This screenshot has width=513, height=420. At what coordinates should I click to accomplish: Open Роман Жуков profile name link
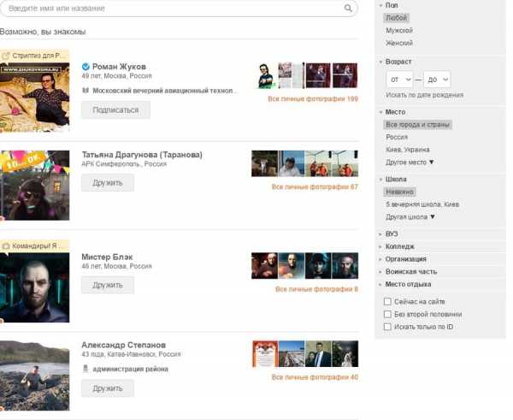(x=119, y=67)
